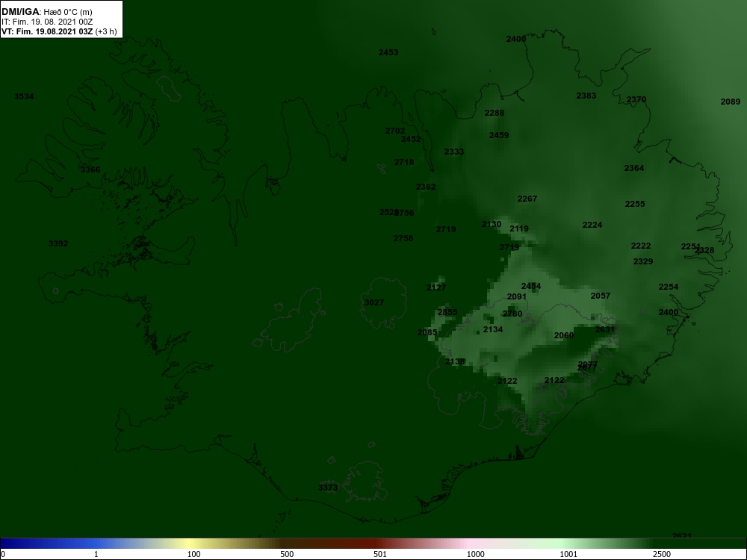
Task: Select the legend label 500
Action: pos(287,554)
